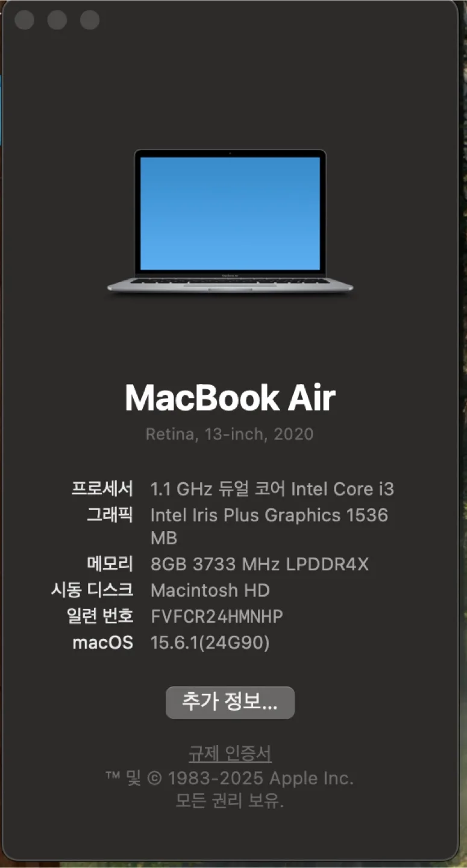
Task: Close the About This Mac window
Action: tap(24, 19)
